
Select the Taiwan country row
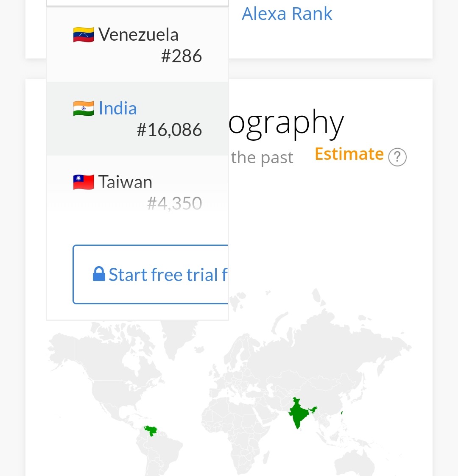point(137,192)
